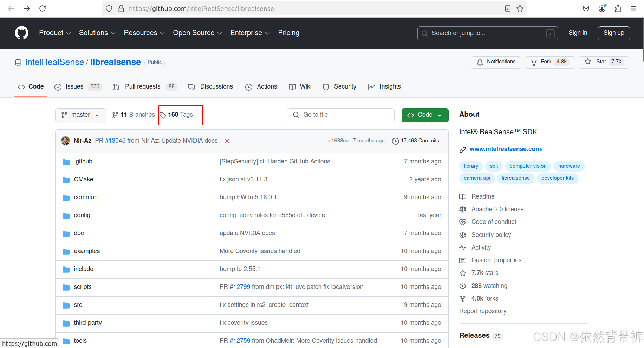Screen dimensions: 644x348
Task: Open the Security tab
Action: pos(339,86)
